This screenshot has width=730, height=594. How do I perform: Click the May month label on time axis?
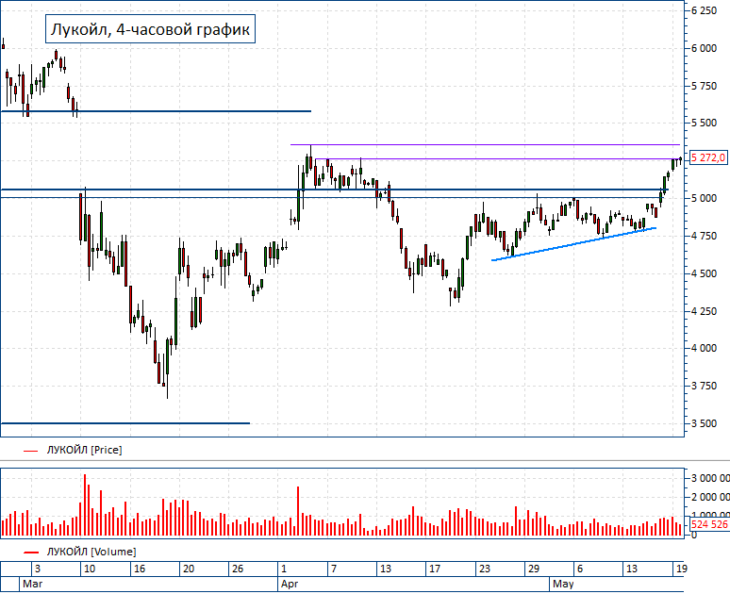563,584
